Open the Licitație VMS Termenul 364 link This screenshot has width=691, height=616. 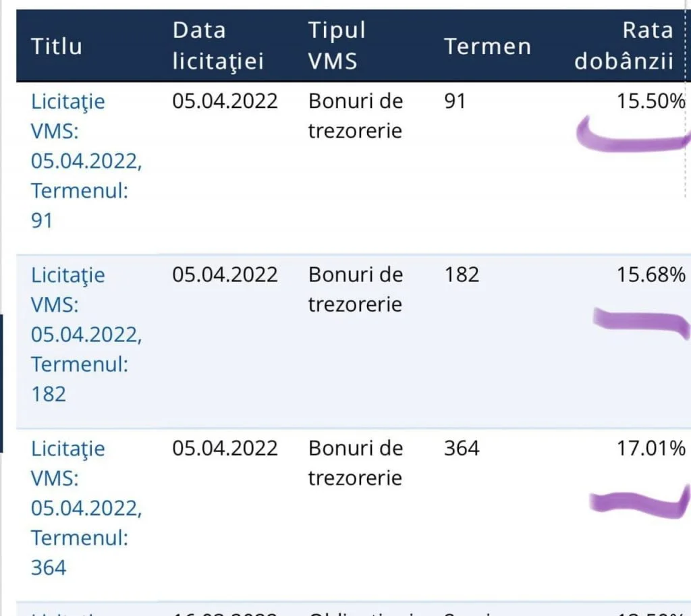(86, 508)
